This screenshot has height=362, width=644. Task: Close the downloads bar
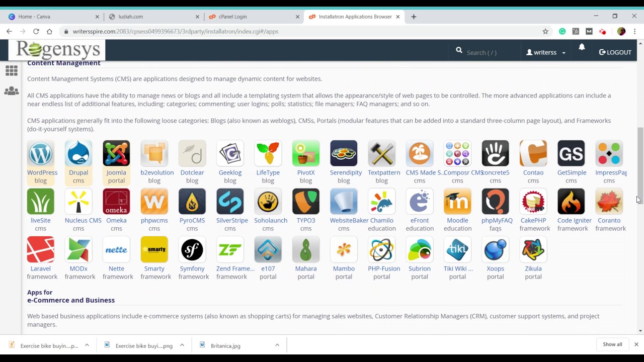coord(636,344)
